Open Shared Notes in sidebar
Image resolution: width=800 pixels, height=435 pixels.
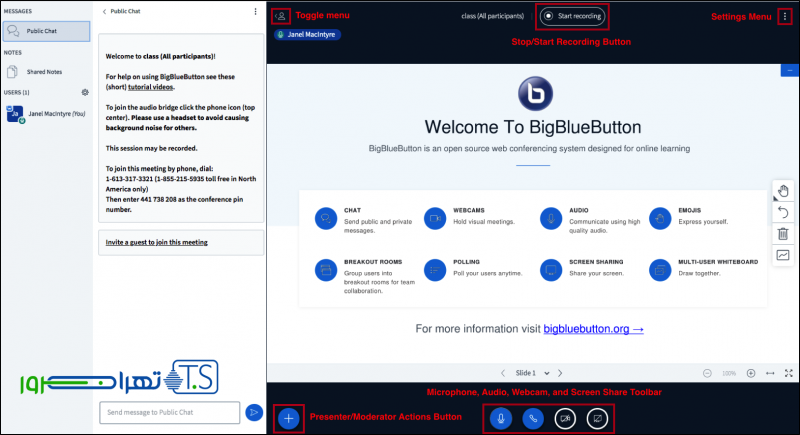[41, 71]
